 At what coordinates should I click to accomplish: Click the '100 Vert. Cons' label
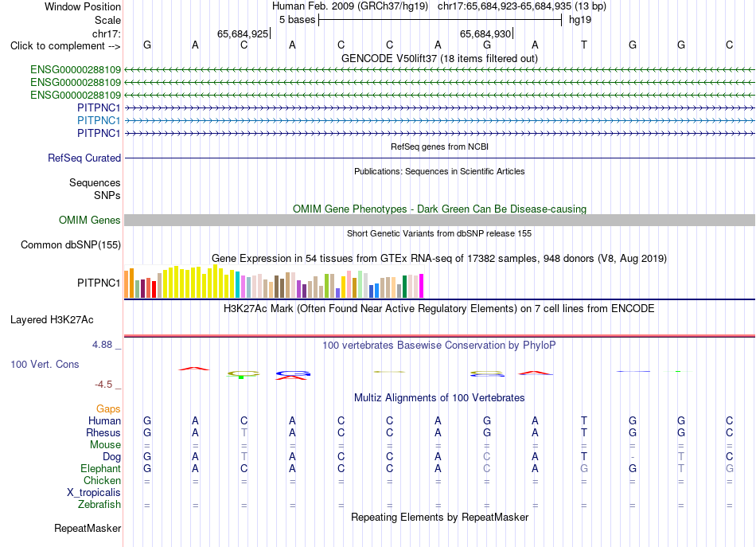coord(45,364)
